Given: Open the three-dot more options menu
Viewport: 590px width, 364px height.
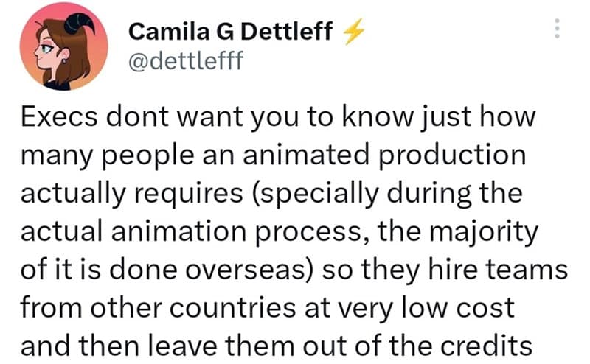Looking at the screenshot, I should (x=558, y=29).
